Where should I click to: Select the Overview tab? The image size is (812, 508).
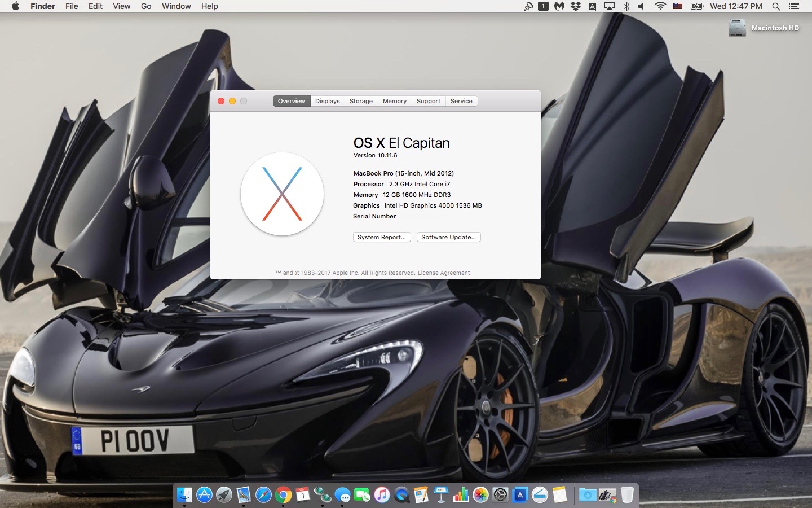[292, 101]
